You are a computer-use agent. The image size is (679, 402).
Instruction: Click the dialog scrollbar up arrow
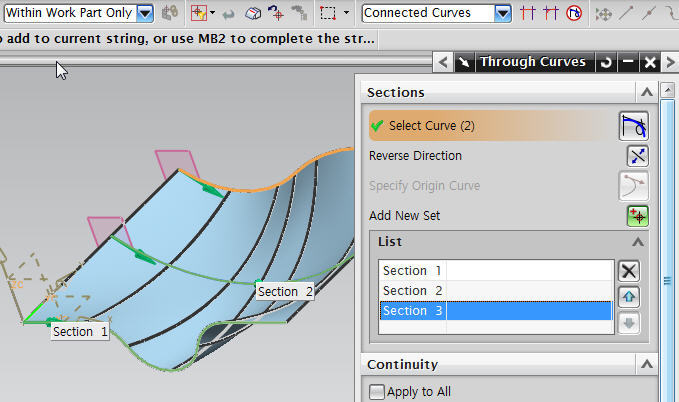click(x=667, y=90)
